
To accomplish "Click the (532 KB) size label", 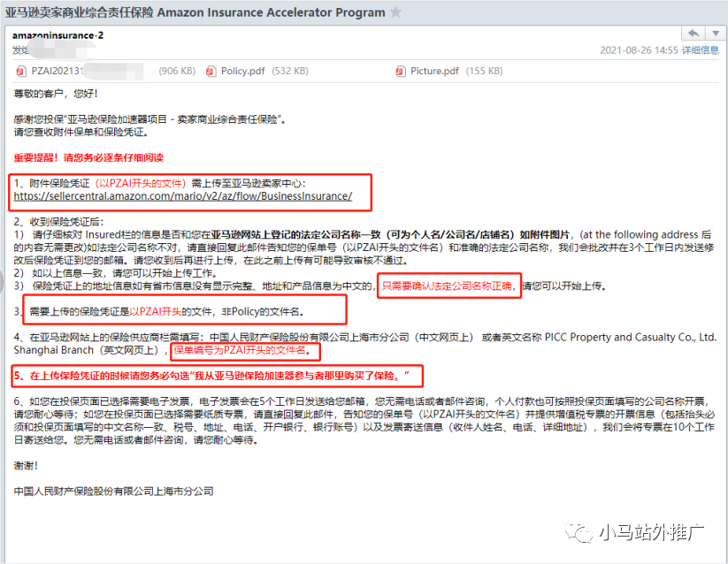I will (x=290, y=71).
